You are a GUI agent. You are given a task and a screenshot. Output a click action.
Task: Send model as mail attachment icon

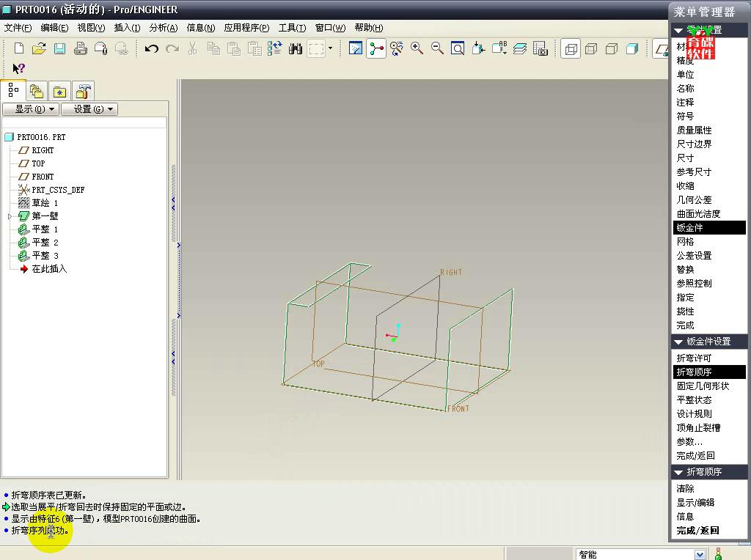click(100, 48)
